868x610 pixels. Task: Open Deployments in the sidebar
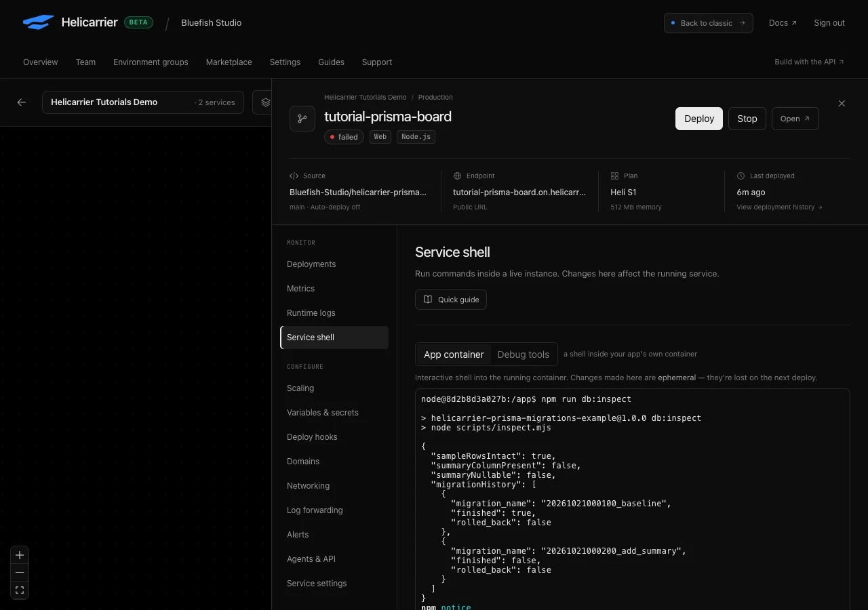(334, 264)
